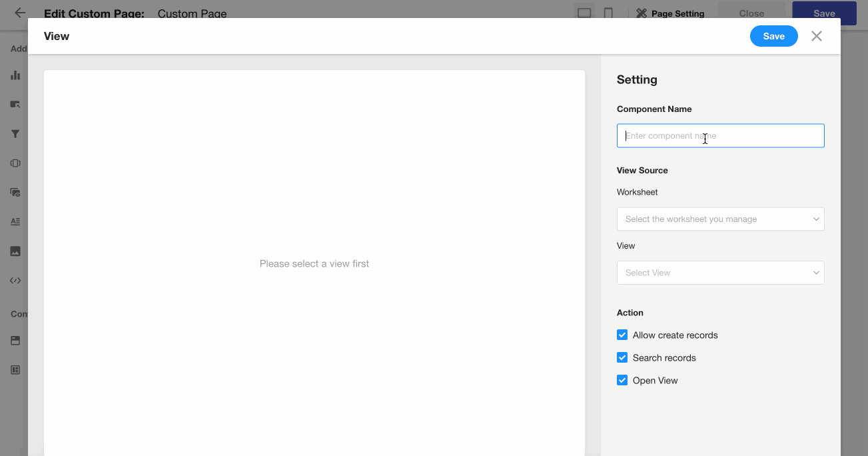The image size is (868, 456).
Task: Select the embed code component icon
Action: tap(15, 281)
